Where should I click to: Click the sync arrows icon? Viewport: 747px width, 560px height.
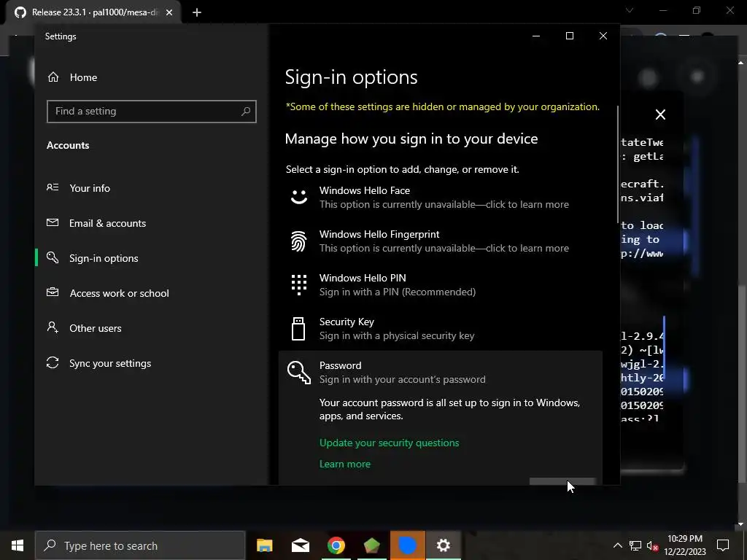click(x=53, y=362)
